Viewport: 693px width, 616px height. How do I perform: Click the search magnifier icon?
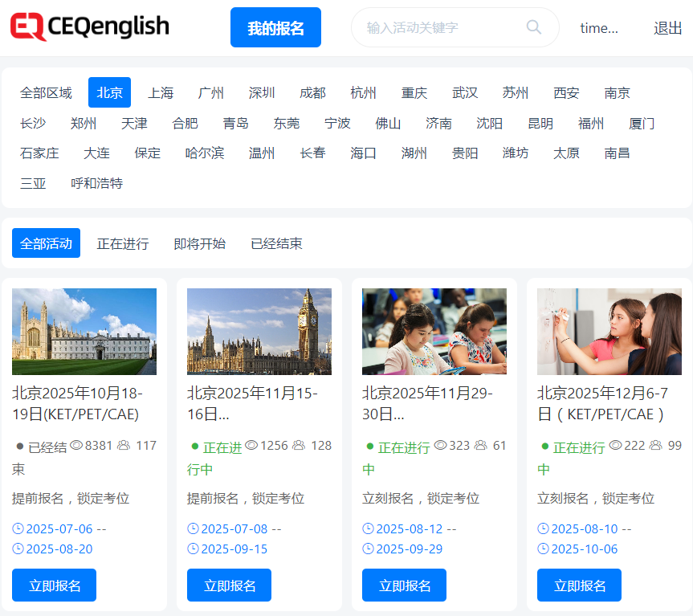coord(534,27)
